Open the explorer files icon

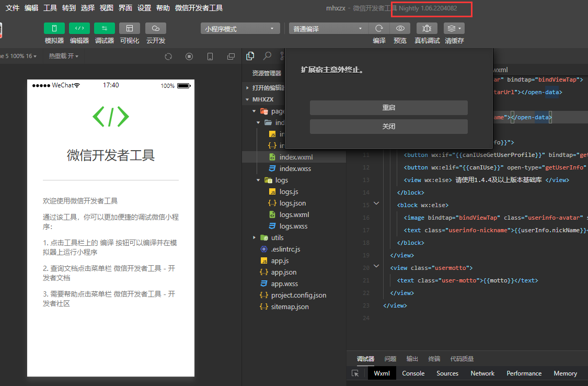pyautogui.click(x=250, y=56)
